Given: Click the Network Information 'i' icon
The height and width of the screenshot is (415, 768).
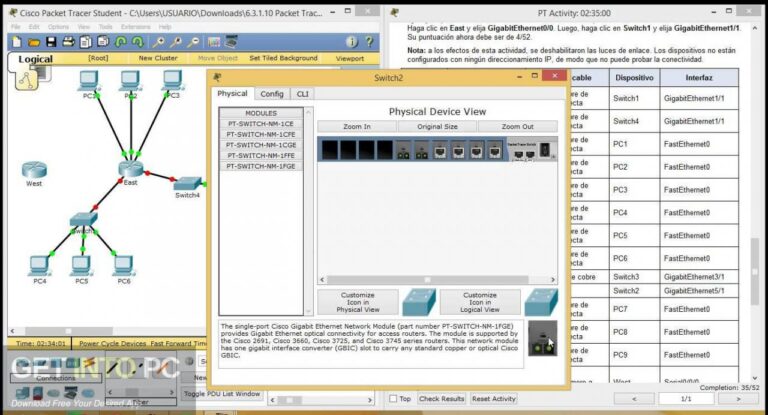Looking at the screenshot, I should [x=352, y=42].
